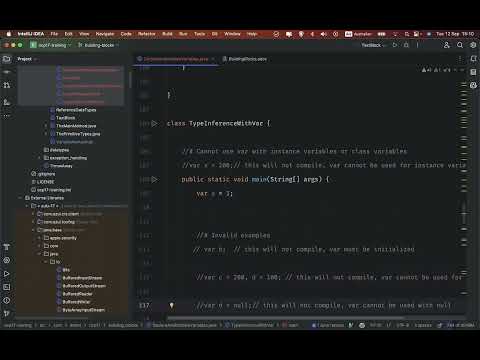
Task: Open the inspections warnings widget
Action: [x=436, y=70]
